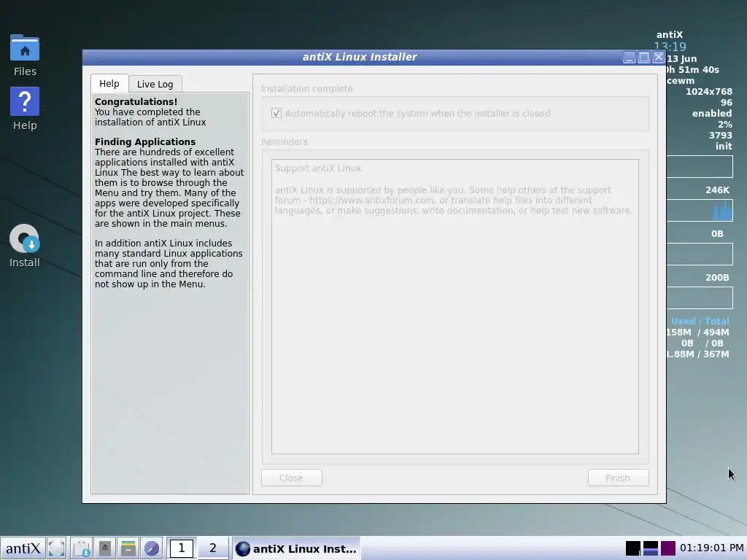
Task: Click inside the Support antiX Linux text box
Action: pyautogui.click(x=455, y=307)
